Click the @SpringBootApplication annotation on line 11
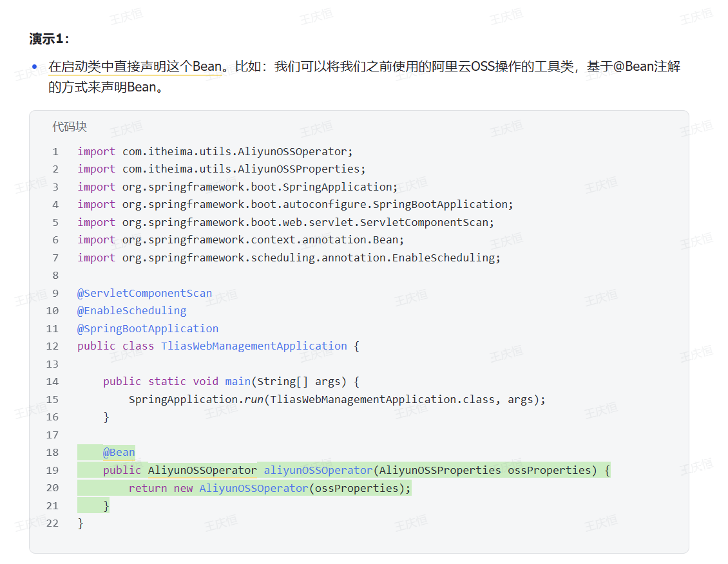Viewport: 728px width, 564px height. pyautogui.click(x=148, y=328)
